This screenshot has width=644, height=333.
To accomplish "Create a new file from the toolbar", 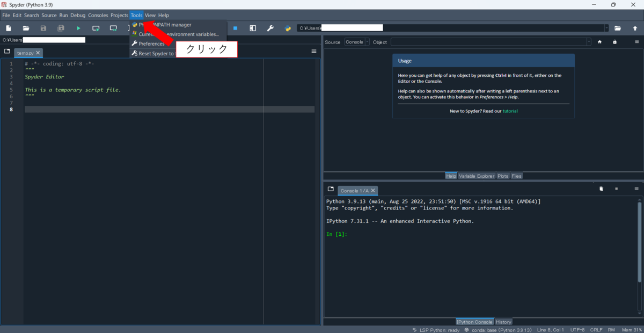I will 9,28.
